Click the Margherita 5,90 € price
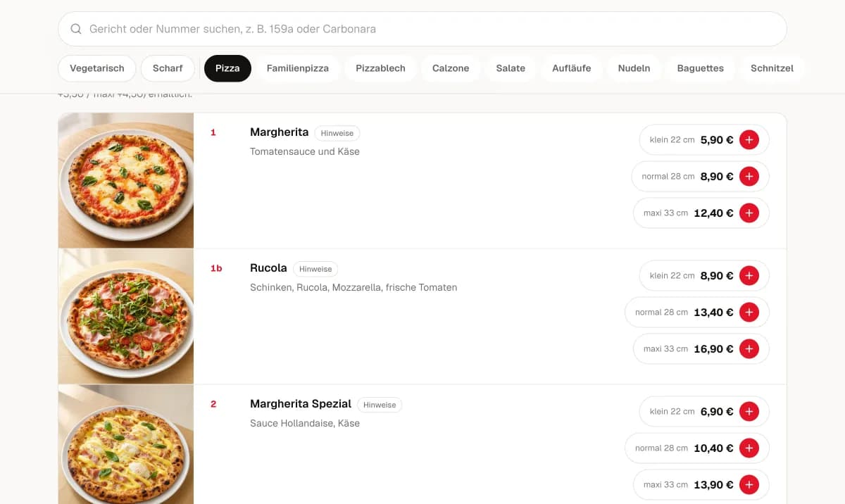845x504 pixels. [x=717, y=140]
